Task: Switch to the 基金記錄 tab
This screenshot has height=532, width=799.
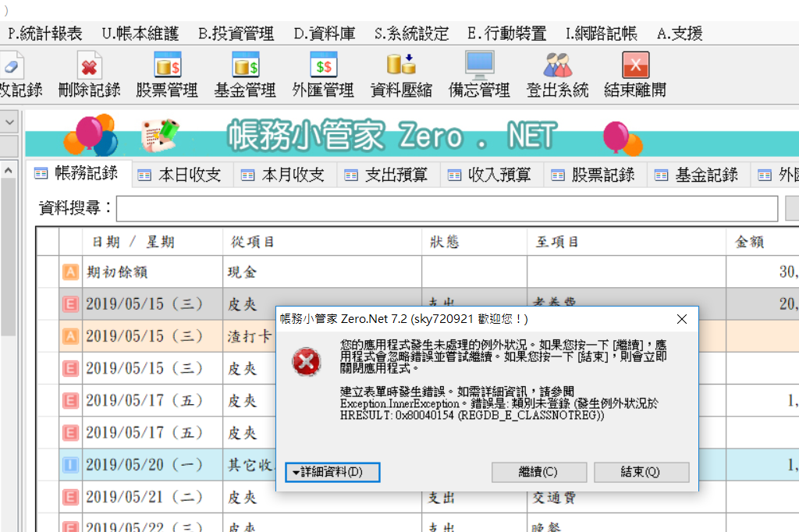Action: [x=698, y=175]
